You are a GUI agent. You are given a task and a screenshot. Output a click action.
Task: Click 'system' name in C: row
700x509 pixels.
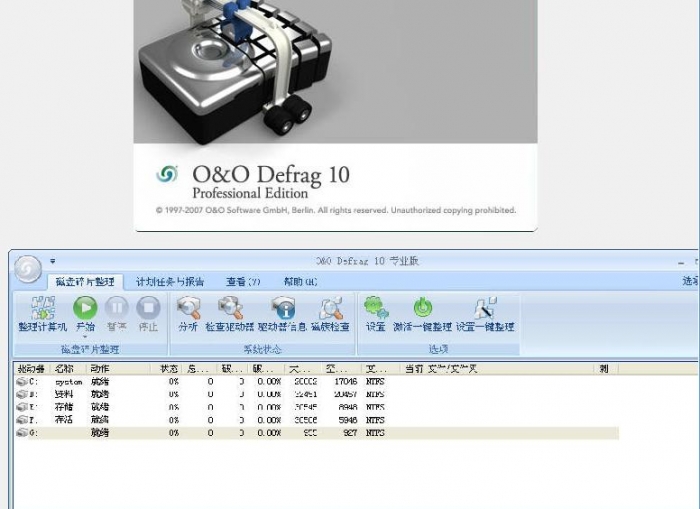(68, 382)
